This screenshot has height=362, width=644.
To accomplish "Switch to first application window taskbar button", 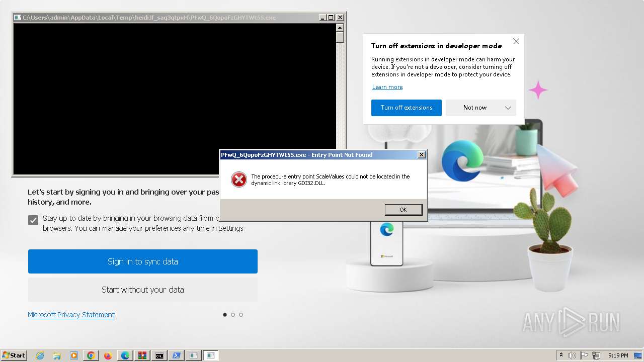I will 193,355.
